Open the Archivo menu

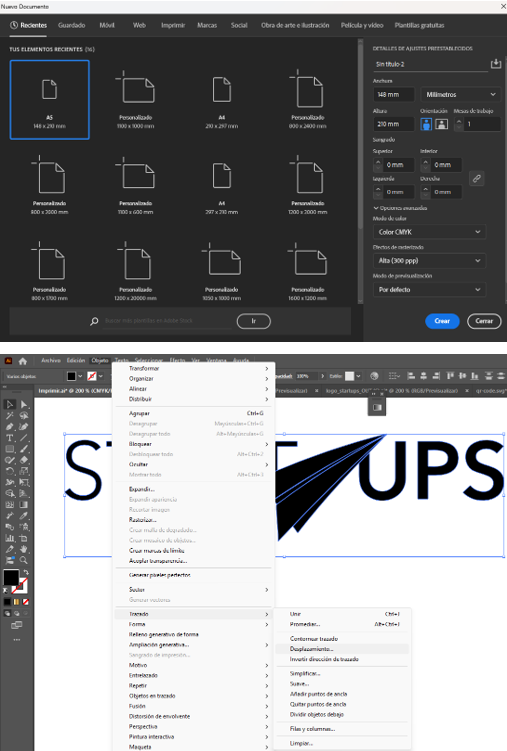(51, 360)
